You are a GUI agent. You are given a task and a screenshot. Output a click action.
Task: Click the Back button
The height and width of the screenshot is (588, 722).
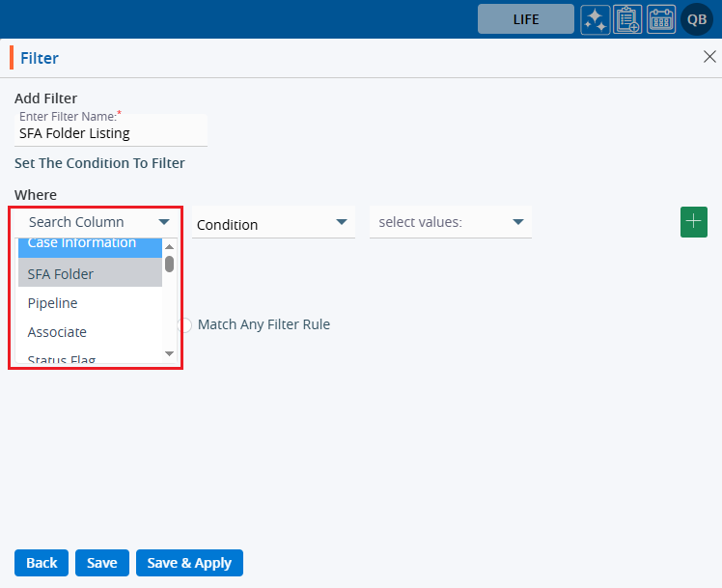(x=42, y=563)
